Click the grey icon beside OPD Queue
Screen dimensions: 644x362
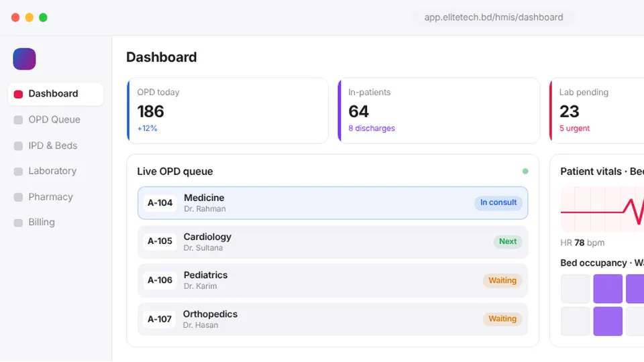click(18, 120)
